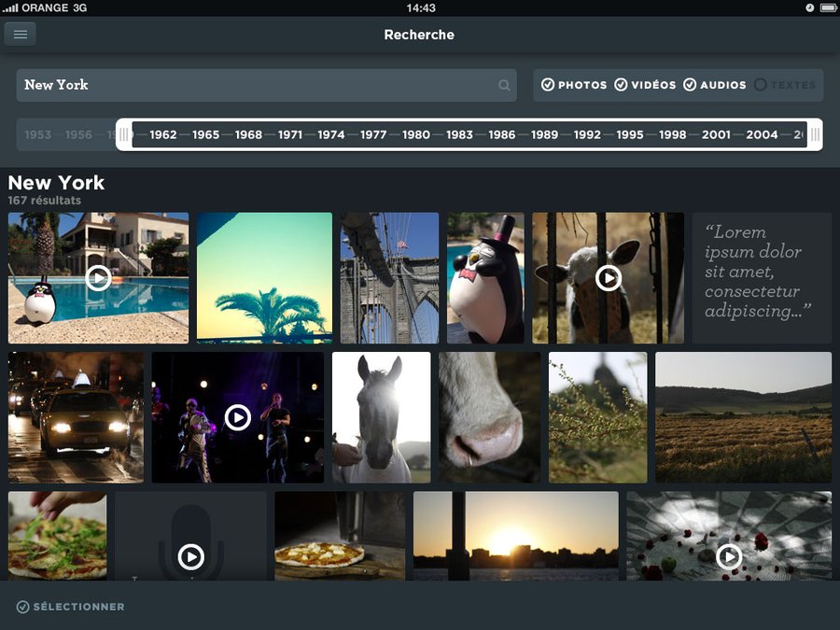
Task: Play the concert stage video
Action: click(x=238, y=417)
